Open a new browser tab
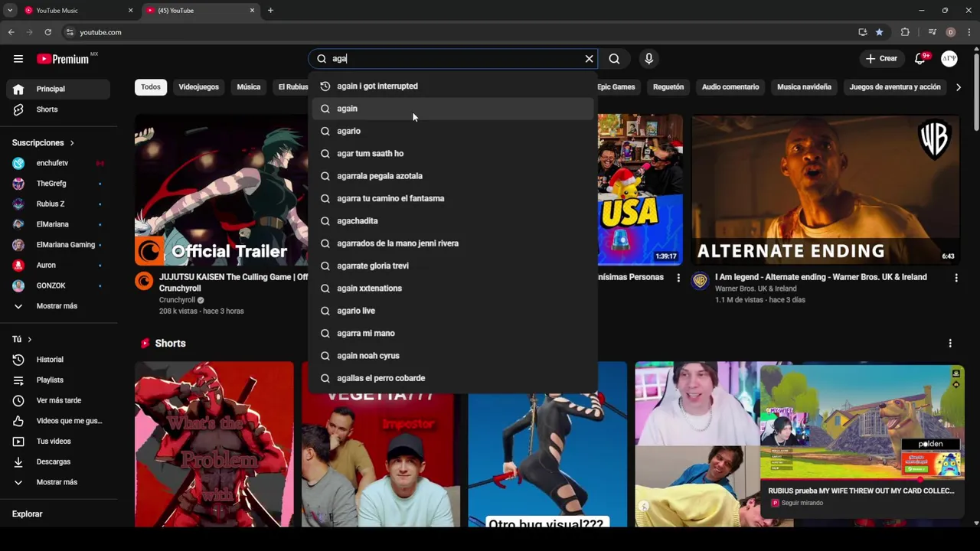 tap(270, 11)
